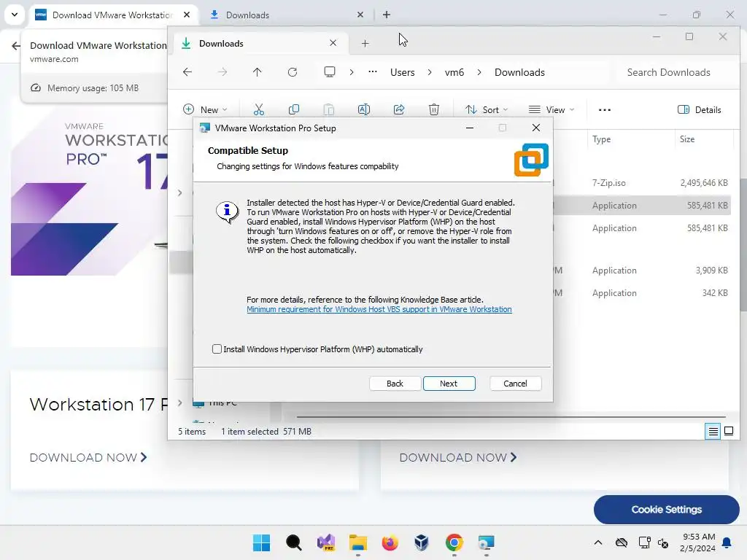Image resolution: width=747 pixels, height=560 pixels.
Task: Go forward in File Explorer
Action: click(x=222, y=72)
